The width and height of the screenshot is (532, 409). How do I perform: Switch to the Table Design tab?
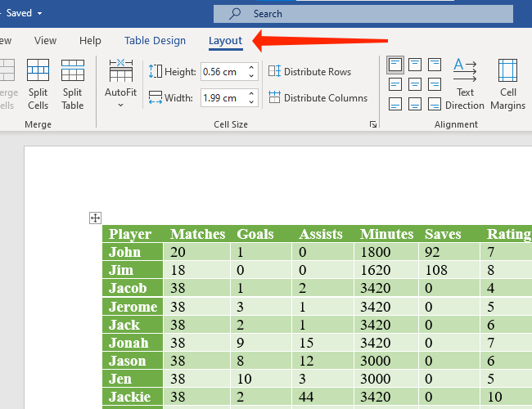155,41
